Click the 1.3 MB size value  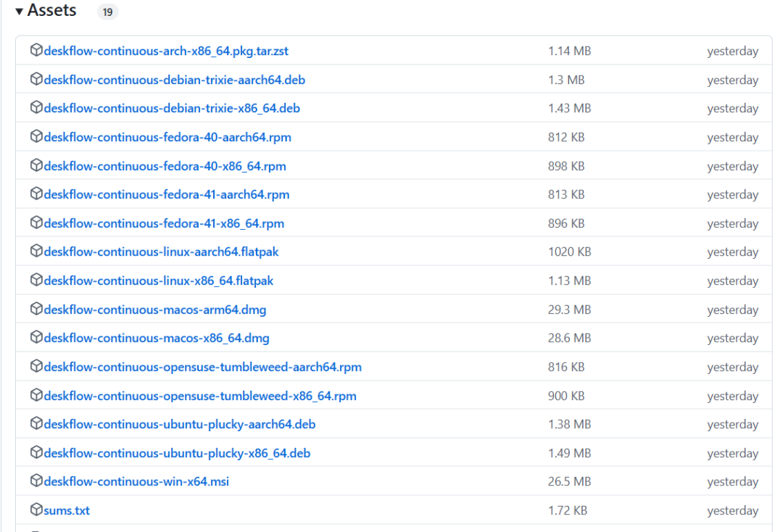click(566, 80)
